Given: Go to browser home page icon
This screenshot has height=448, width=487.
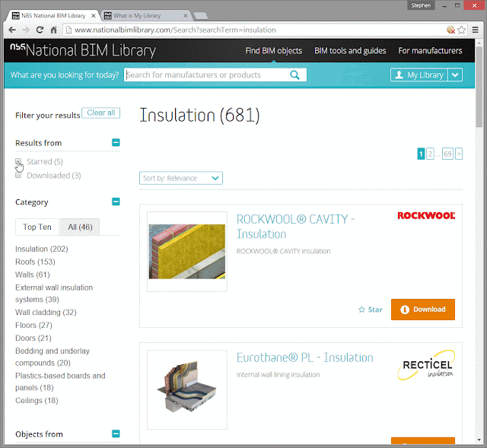Looking at the screenshot, I should tap(54, 30).
